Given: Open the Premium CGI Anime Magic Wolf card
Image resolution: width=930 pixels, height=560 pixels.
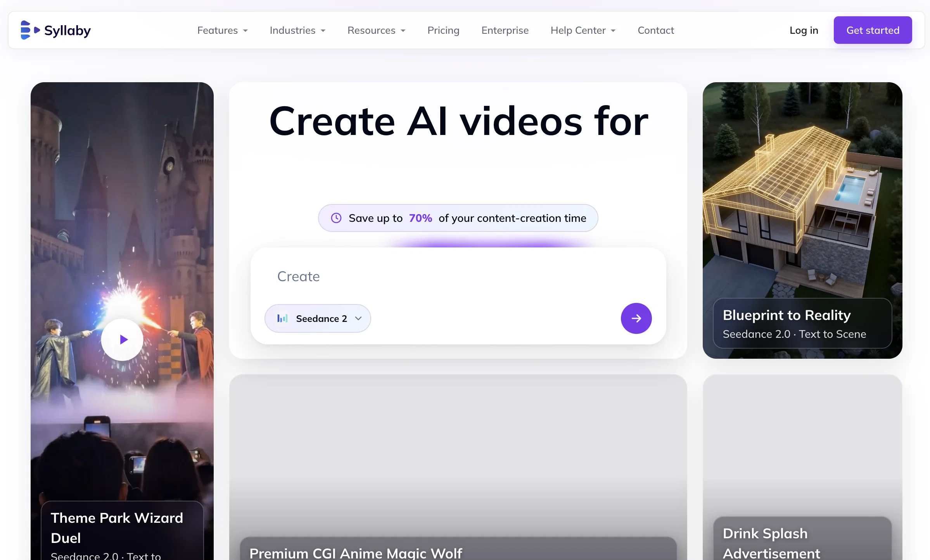Looking at the screenshot, I should click(x=458, y=467).
